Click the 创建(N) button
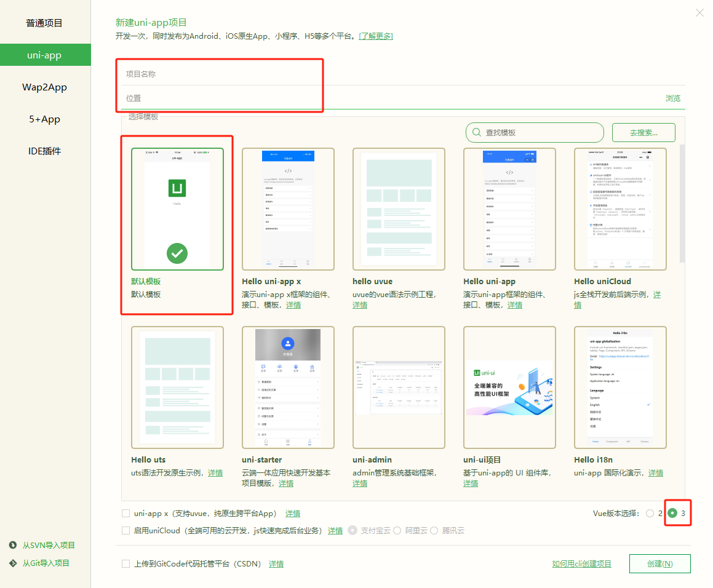The image size is (713, 588). coord(660,564)
